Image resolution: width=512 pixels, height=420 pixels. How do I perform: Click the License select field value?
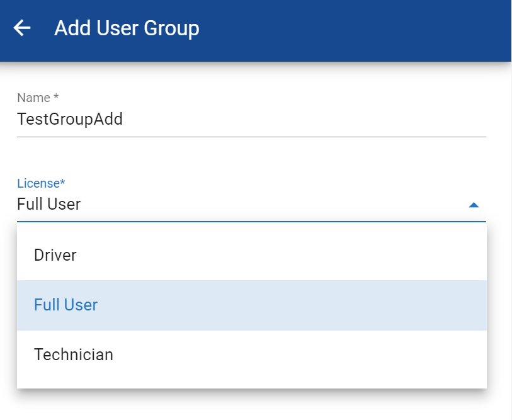49,204
